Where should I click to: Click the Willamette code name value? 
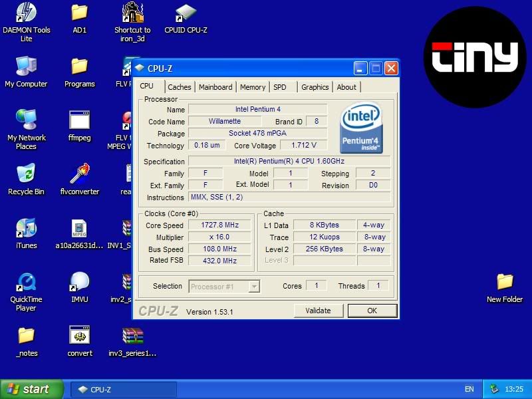[x=225, y=121]
